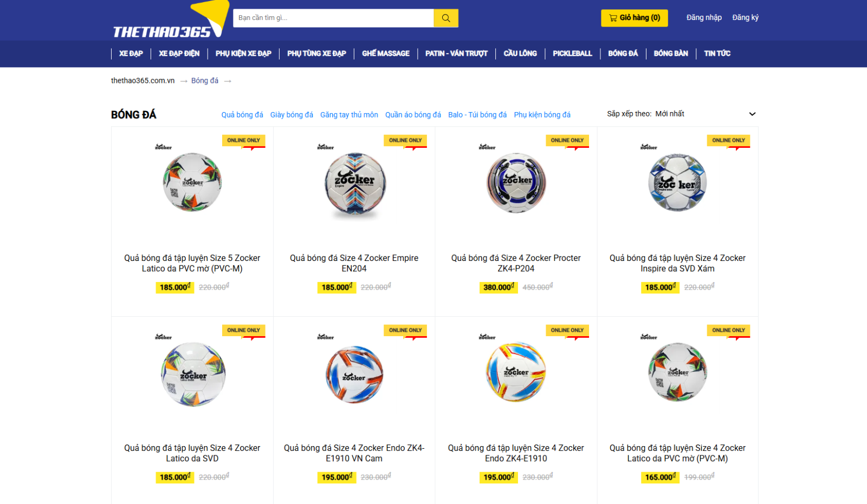Image resolution: width=867 pixels, height=504 pixels.
Task: Select the Găng tay thủ môn subcategory
Action: click(349, 115)
